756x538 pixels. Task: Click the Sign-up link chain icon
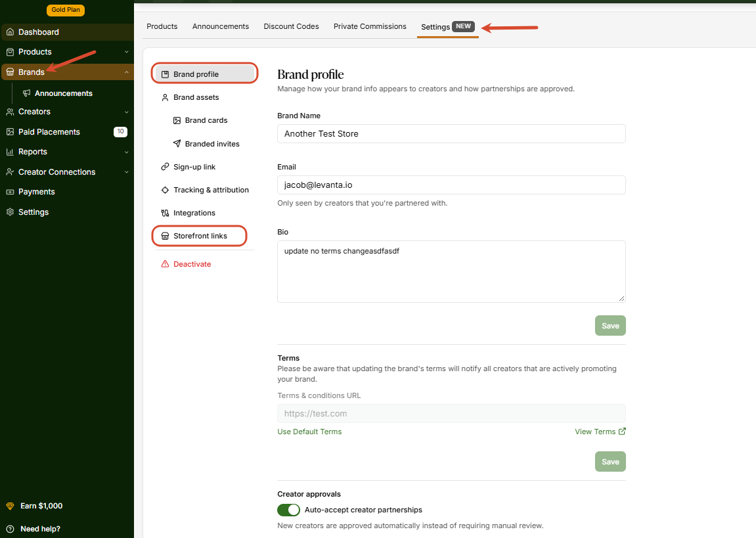click(x=165, y=167)
